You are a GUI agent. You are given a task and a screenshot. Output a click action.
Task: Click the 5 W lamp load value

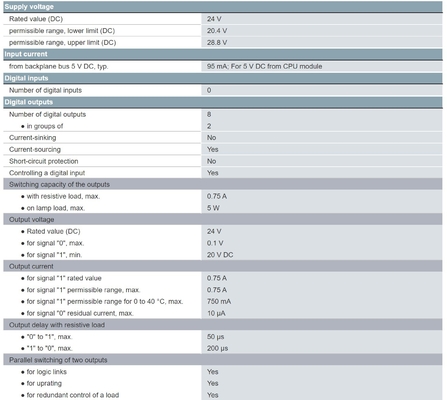tap(213, 208)
